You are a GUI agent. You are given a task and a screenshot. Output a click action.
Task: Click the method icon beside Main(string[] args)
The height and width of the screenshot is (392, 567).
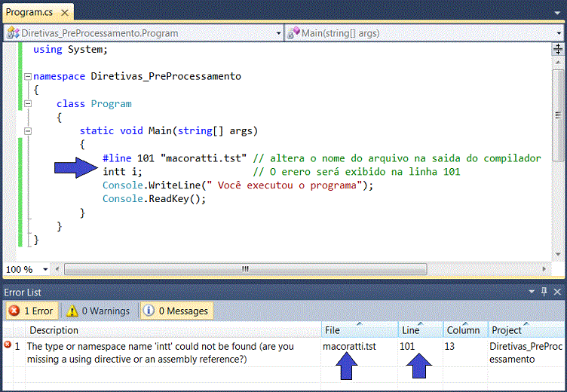293,33
